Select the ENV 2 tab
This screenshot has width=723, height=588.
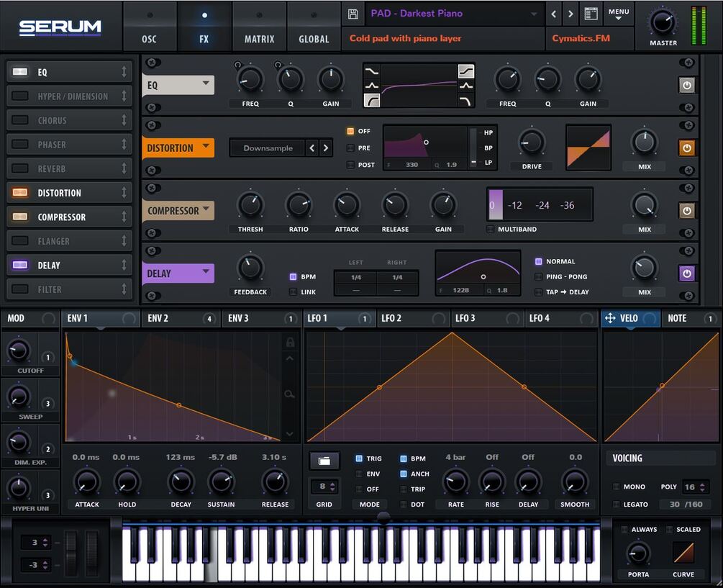(181, 318)
